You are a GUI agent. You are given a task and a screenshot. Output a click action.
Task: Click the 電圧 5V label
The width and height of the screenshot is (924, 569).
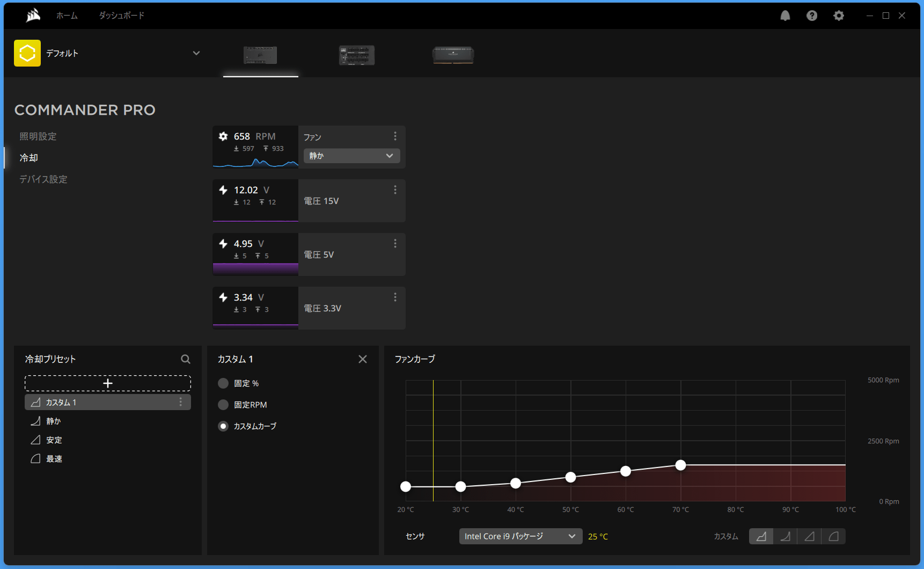click(x=319, y=254)
